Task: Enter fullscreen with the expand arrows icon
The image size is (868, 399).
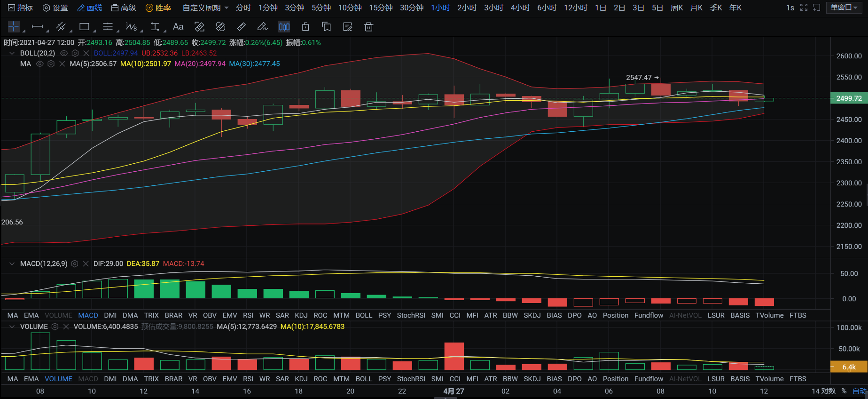Action: pyautogui.click(x=804, y=8)
